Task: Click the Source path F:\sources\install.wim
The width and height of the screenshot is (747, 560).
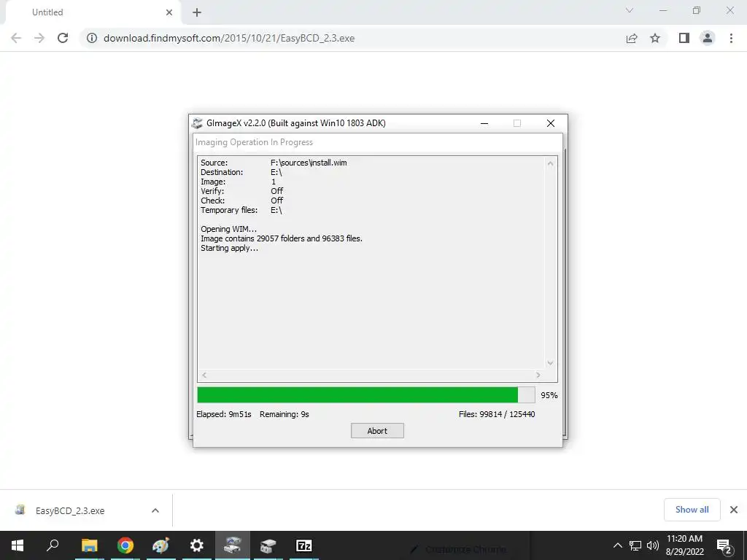Action: coord(309,163)
